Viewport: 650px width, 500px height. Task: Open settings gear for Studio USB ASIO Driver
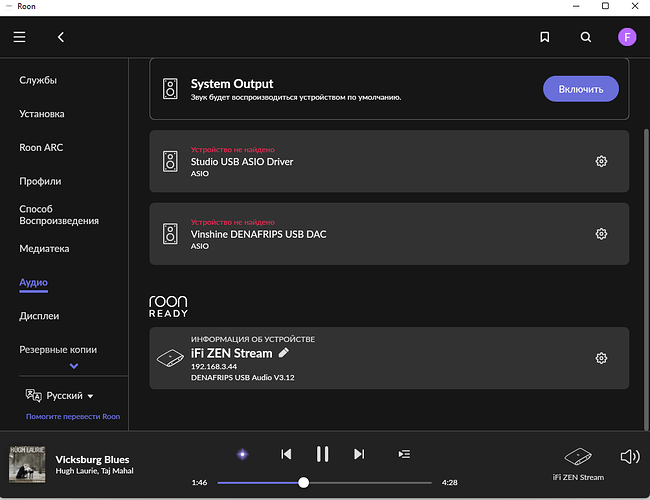(601, 161)
